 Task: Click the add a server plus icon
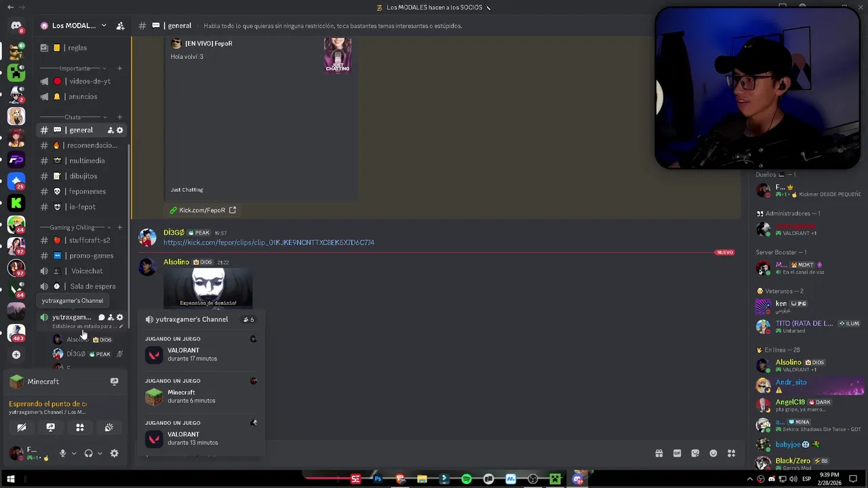pyautogui.click(x=16, y=354)
